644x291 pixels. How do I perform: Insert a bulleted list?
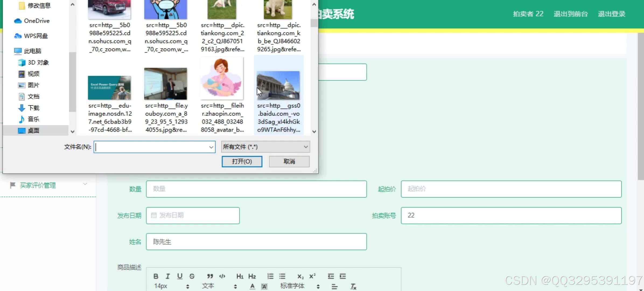[x=282, y=276]
